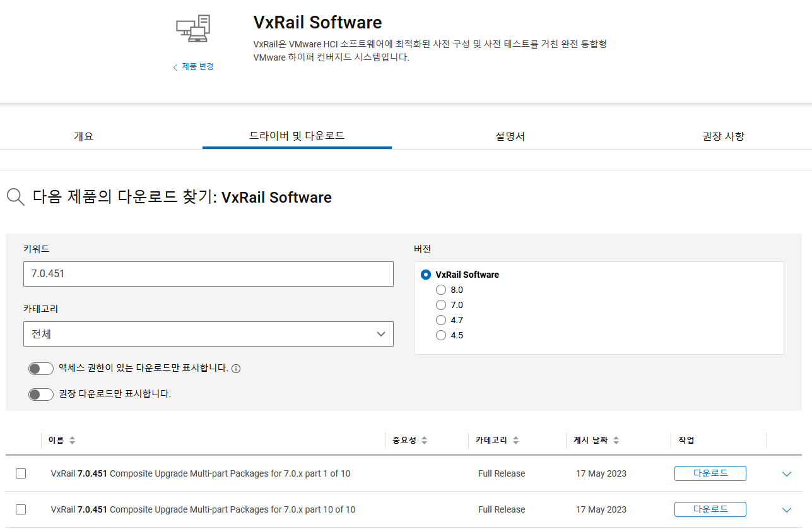Click 17 May 2023 in part 10 of 10 row
The image size is (812, 529).
(601, 509)
